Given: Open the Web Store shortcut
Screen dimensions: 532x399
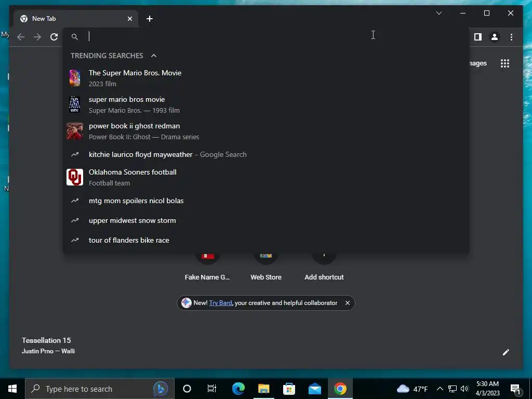Looking at the screenshot, I should point(266,268).
